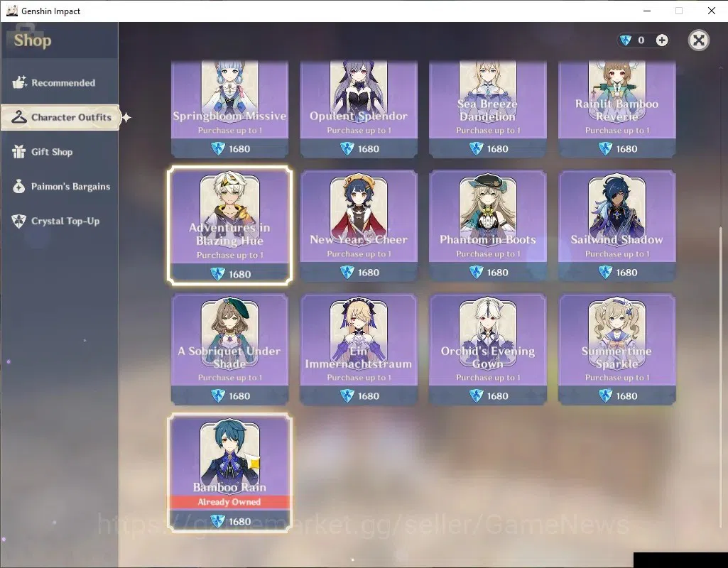This screenshot has width=728, height=568.
Task: Click the Gift Shop gift box icon
Action: (x=18, y=152)
